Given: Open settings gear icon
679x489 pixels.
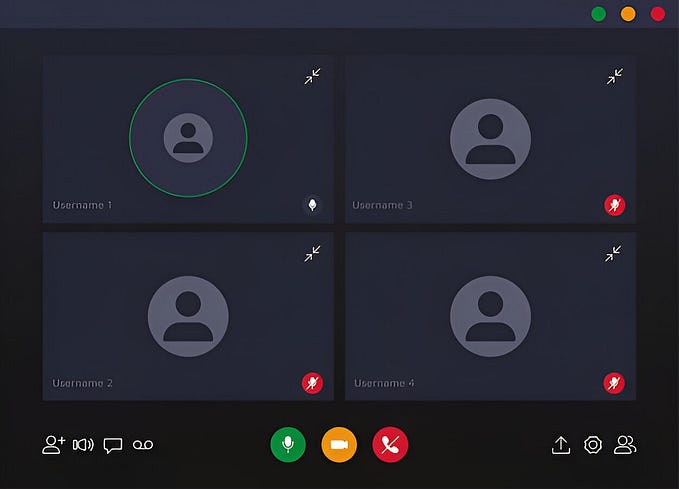Looking at the screenshot, I should [593, 445].
